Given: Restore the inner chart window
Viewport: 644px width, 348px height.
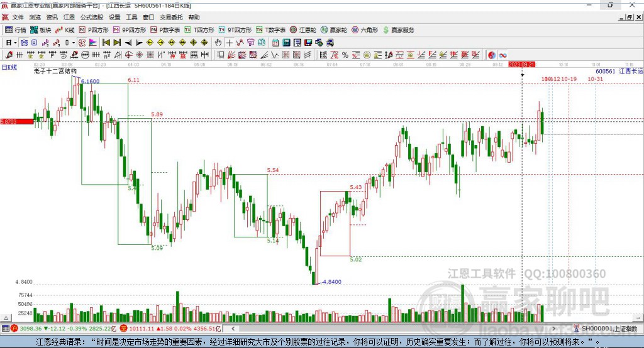Looking at the screenshot, I should tap(630, 17).
